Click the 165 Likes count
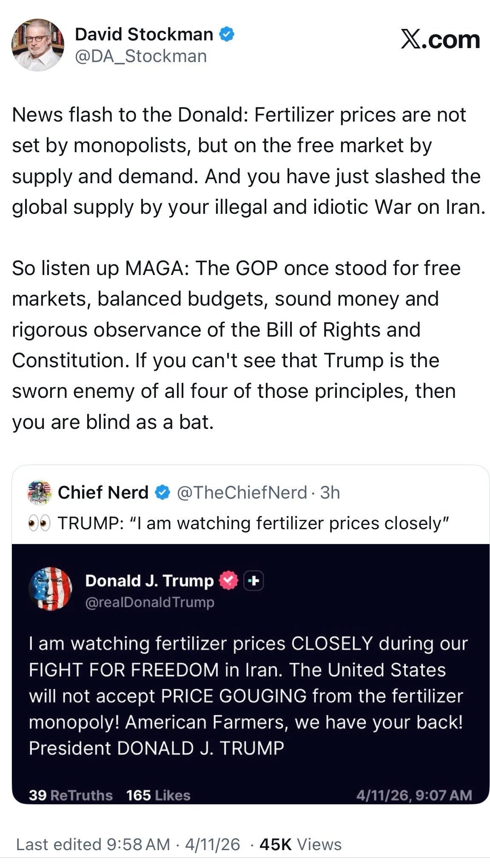Viewport: 490px width, 868px height. [x=158, y=795]
